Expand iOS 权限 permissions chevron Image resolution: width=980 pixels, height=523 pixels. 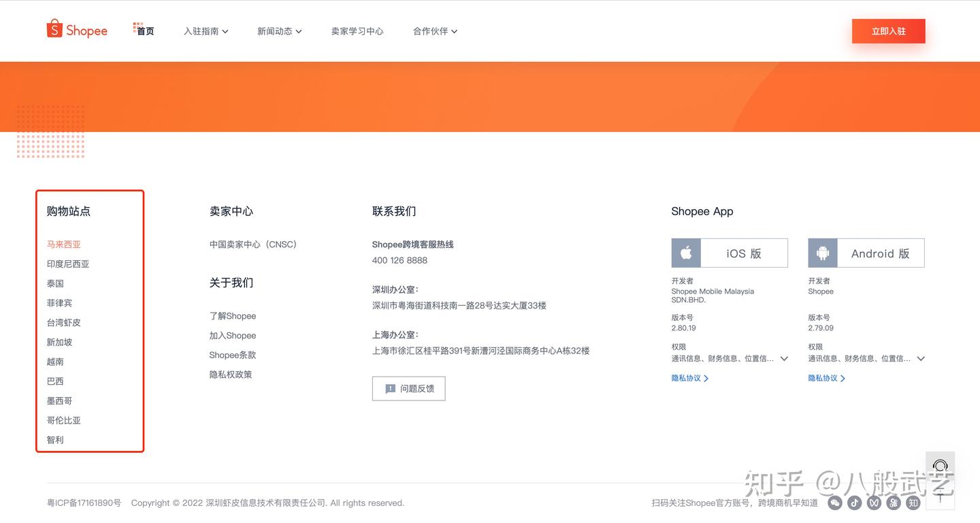784,359
